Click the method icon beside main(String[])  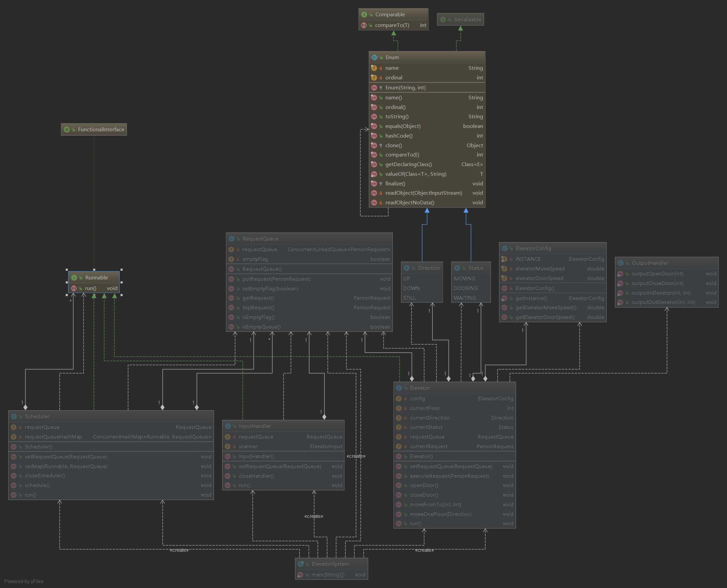pyautogui.click(x=300, y=575)
